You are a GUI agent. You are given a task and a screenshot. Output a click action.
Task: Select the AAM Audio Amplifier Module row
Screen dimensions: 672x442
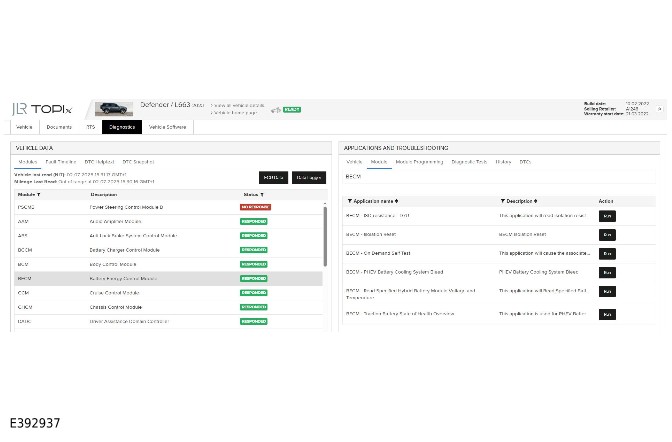(x=168, y=222)
